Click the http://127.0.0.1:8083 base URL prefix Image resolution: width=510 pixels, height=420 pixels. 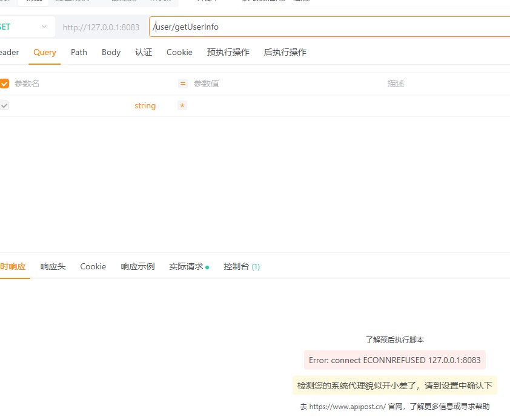coord(101,27)
